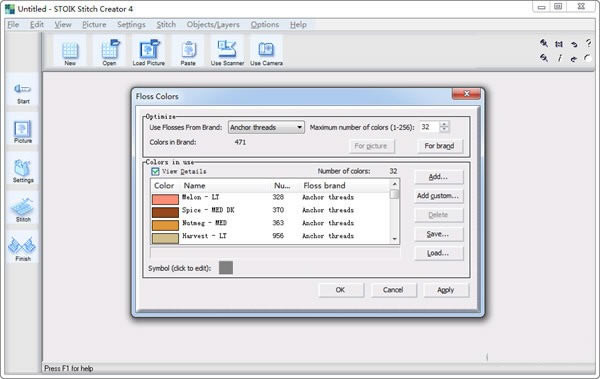The height and width of the screenshot is (379, 600).
Task: Click the STOIK Stitch Creator title bar icon
Action: pyautogui.click(x=10, y=9)
